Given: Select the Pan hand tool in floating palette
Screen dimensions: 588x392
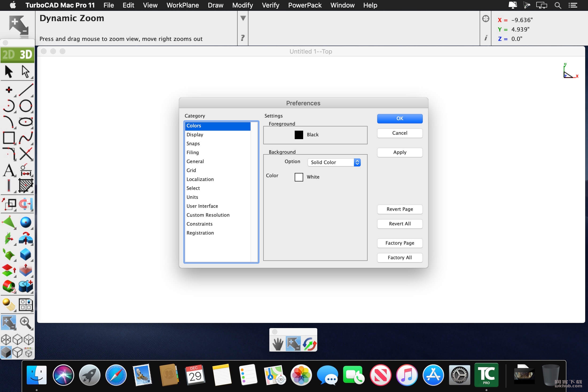Looking at the screenshot, I should click(278, 344).
